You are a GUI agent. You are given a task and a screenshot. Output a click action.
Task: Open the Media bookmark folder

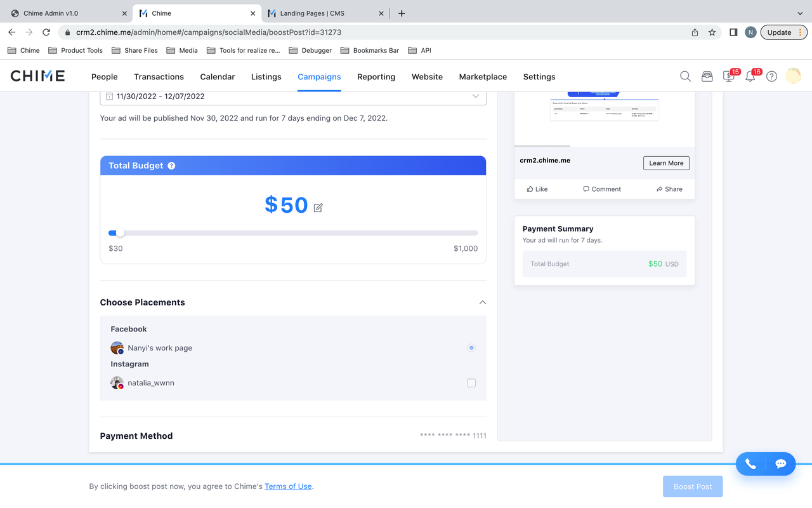[x=182, y=50]
